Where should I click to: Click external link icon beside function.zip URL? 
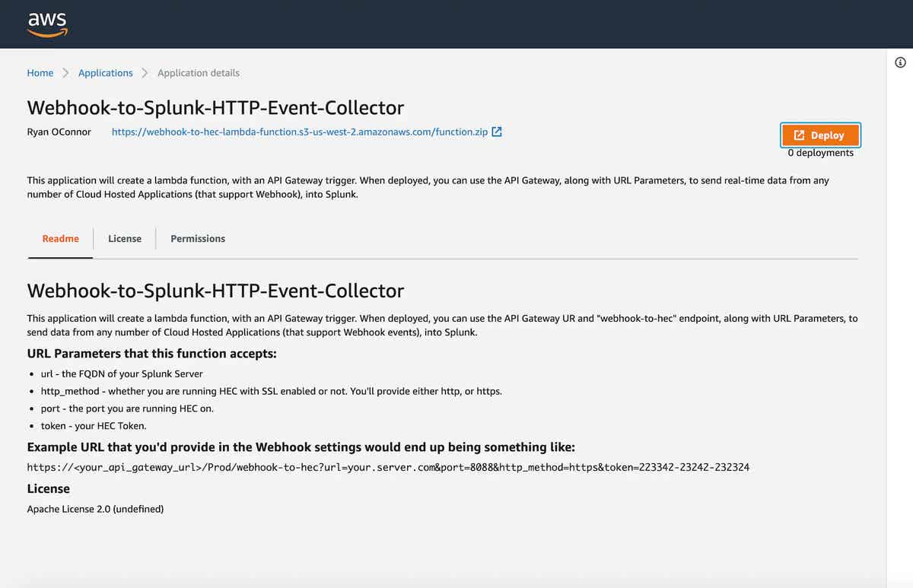click(x=497, y=132)
